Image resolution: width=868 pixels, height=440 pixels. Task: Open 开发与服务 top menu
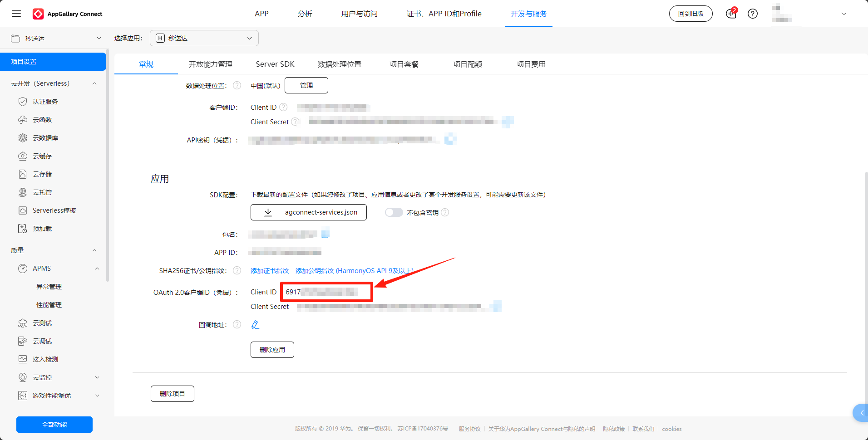click(529, 14)
